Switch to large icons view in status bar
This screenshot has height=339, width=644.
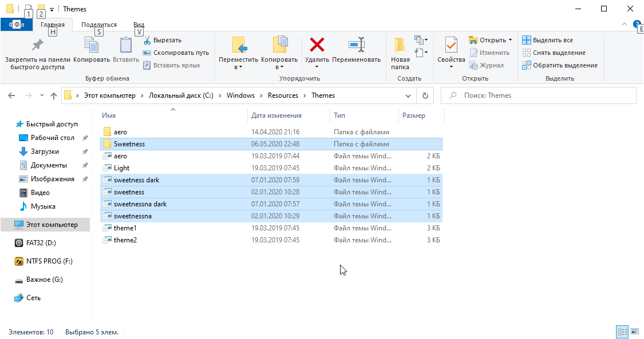(634, 332)
